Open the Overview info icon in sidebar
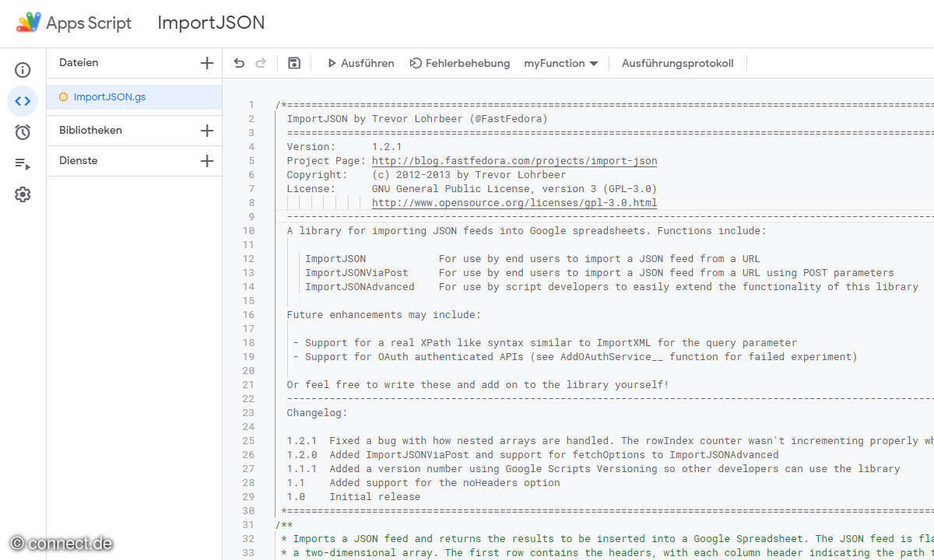Screen dimensions: 934x560 pyautogui.click(x=23, y=70)
